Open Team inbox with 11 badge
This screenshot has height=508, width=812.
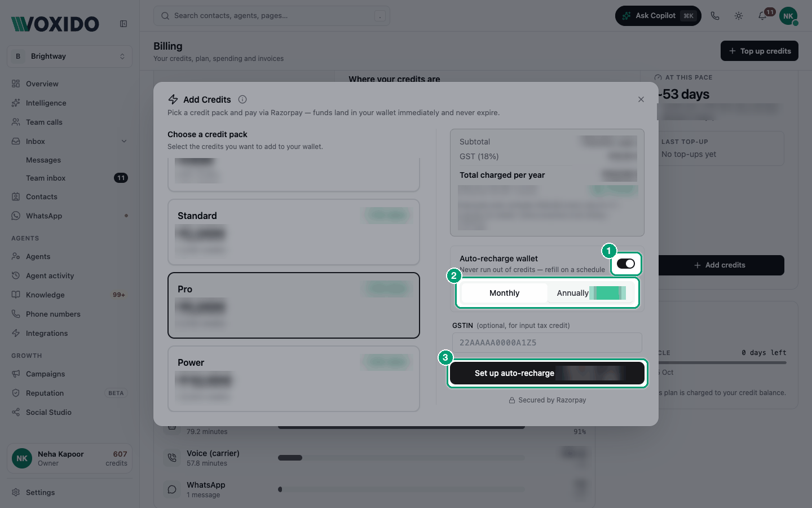70,178
